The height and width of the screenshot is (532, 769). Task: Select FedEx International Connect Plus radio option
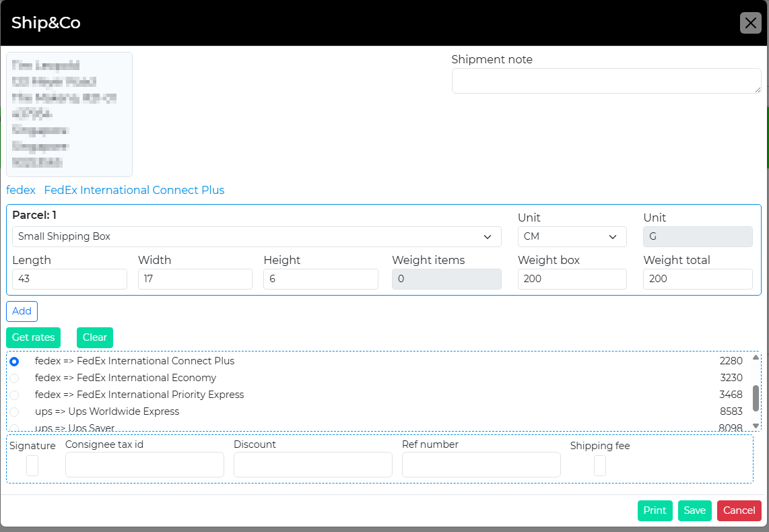pos(15,362)
